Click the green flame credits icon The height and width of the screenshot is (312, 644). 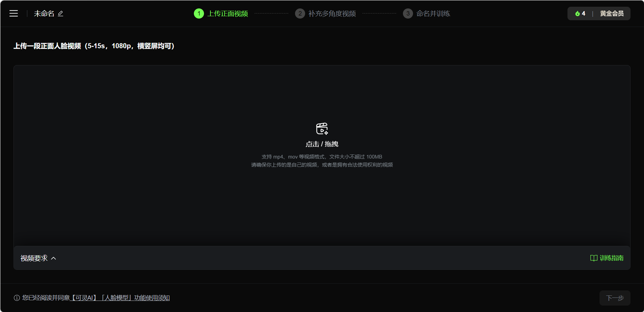pyautogui.click(x=577, y=13)
